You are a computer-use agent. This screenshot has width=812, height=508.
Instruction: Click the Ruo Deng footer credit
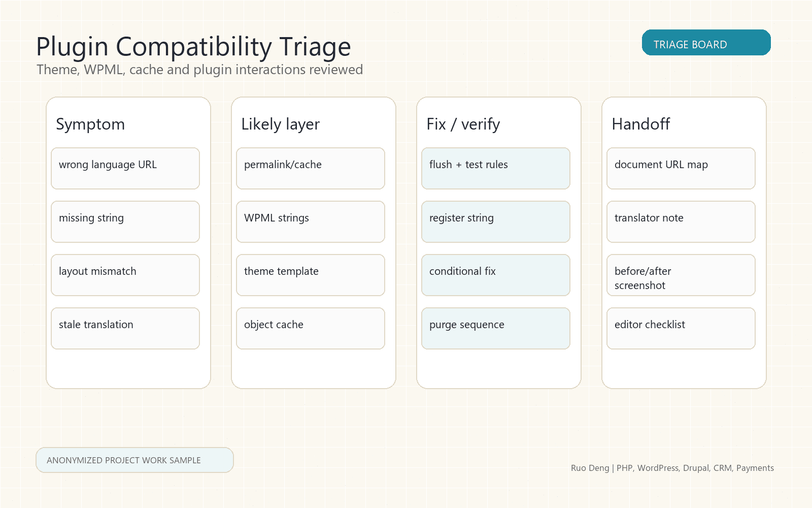click(x=672, y=468)
